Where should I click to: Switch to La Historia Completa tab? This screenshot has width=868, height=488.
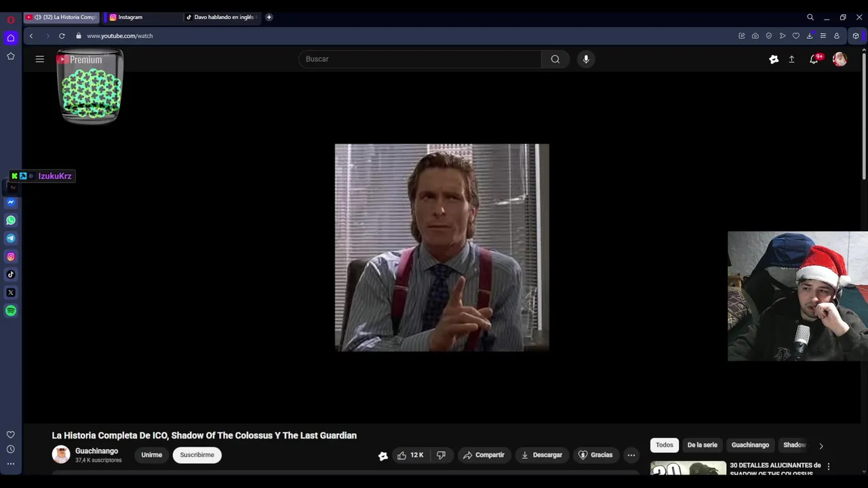tap(62, 17)
